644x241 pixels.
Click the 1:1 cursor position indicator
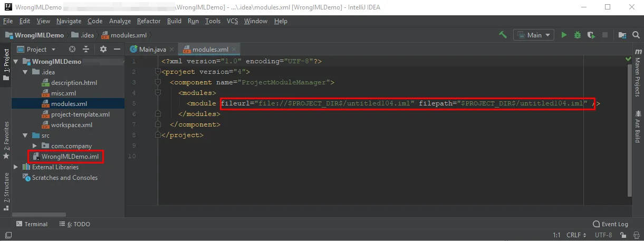pyautogui.click(x=556, y=235)
